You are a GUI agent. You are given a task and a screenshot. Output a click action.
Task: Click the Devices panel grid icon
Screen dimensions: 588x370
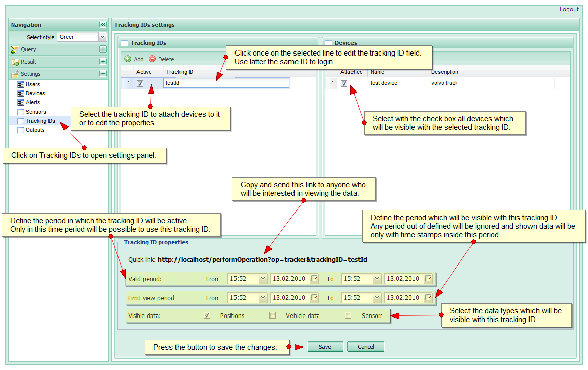point(328,43)
